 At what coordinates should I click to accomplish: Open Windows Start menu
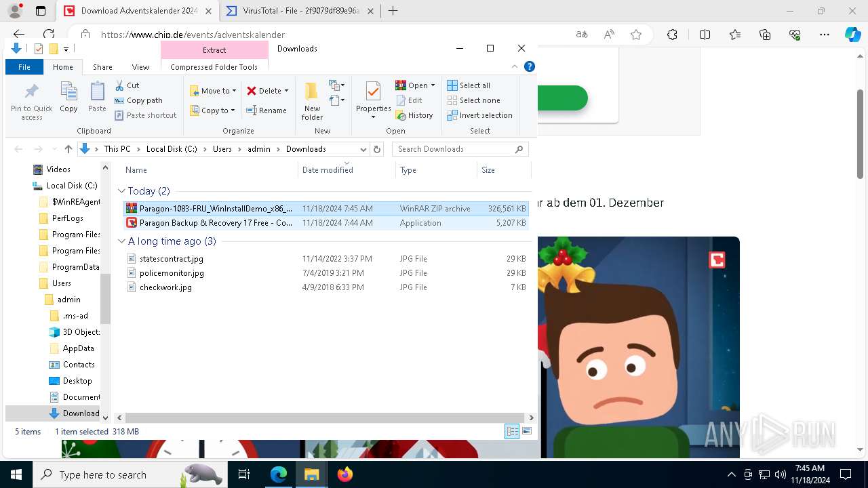coord(16,474)
